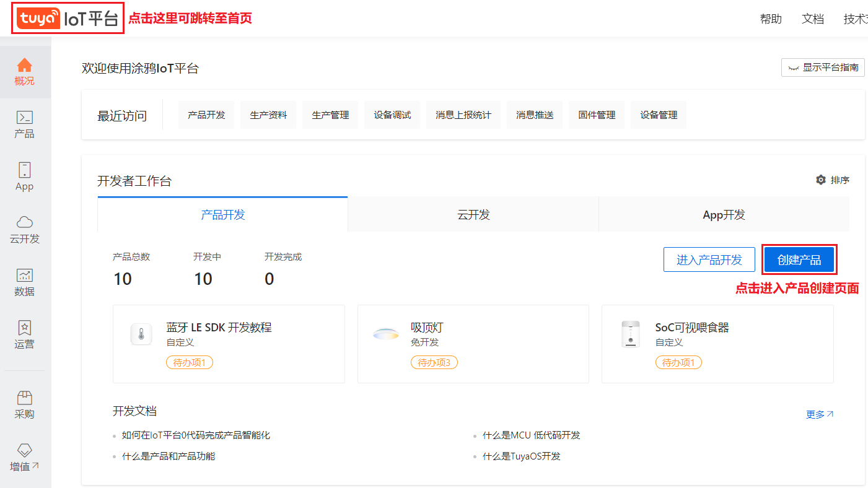Click 待办项1 tag on SoC可视喂食器 card

pyautogui.click(x=678, y=362)
